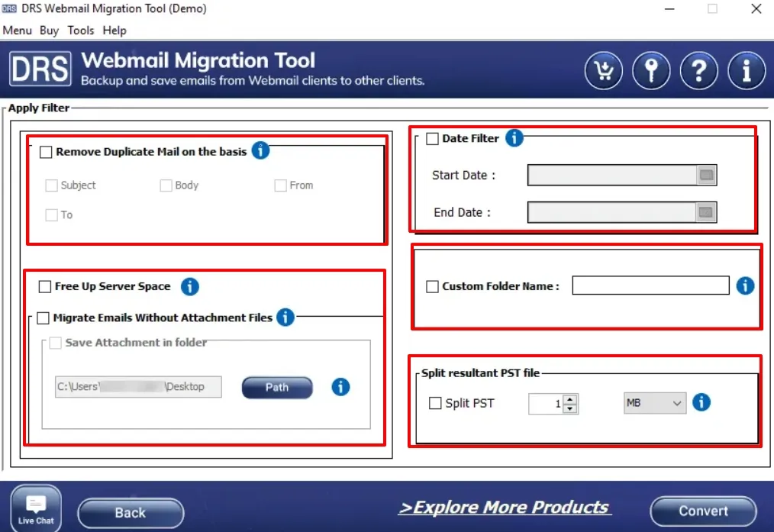Image resolution: width=774 pixels, height=532 pixels.
Task: Open the Start Date calendar picker
Action: tap(707, 176)
